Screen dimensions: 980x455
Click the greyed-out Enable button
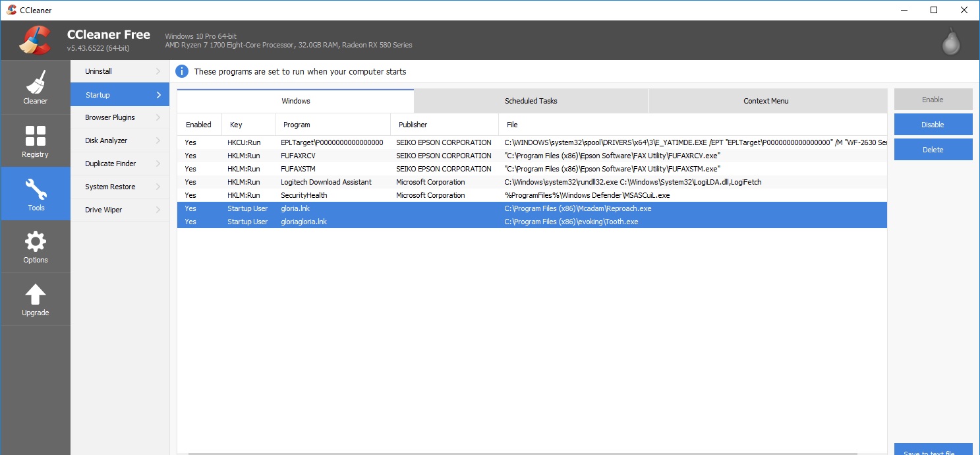pyautogui.click(x=933, y=100)
